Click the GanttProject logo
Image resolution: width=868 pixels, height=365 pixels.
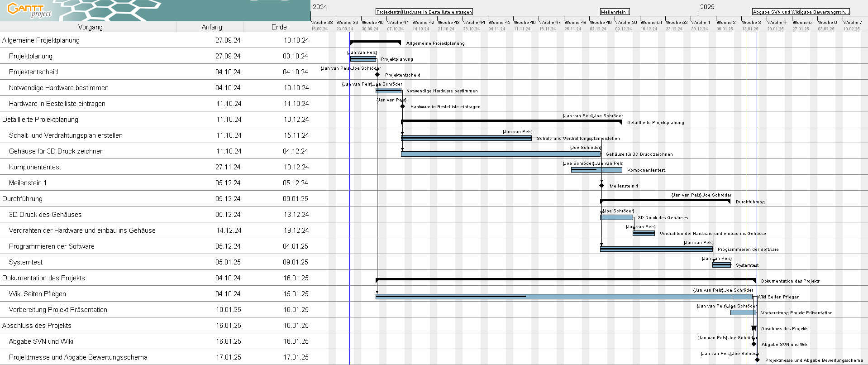[x=30, y=10]
